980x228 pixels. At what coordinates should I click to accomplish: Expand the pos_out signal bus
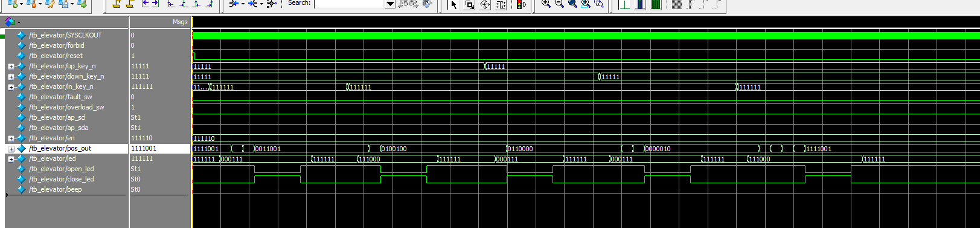point(11,149)
